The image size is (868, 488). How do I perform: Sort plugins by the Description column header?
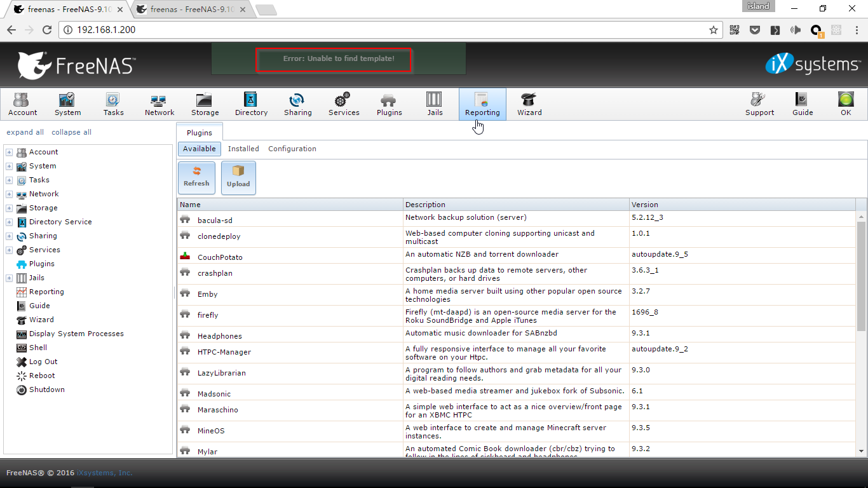tap(516, 205)
